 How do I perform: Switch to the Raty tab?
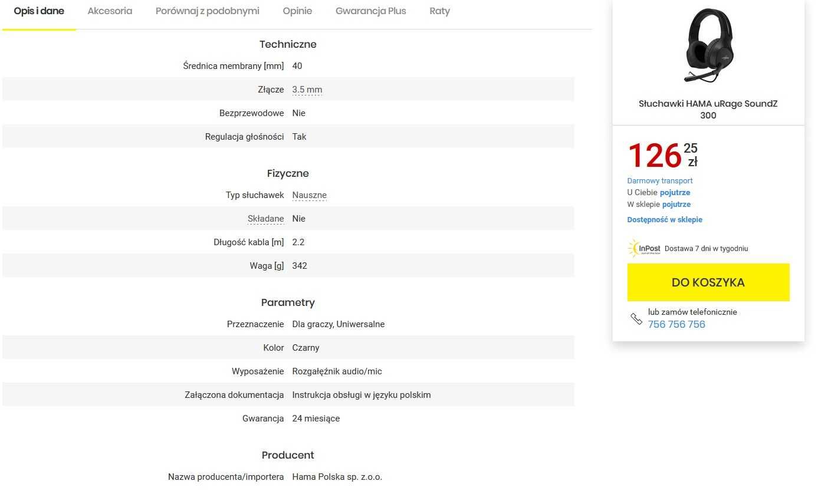439,11
